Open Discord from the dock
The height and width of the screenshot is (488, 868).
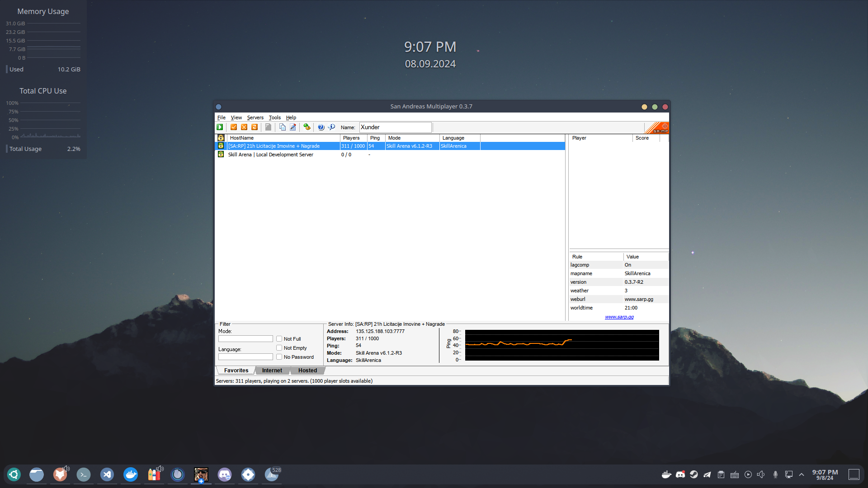(225, 474)
